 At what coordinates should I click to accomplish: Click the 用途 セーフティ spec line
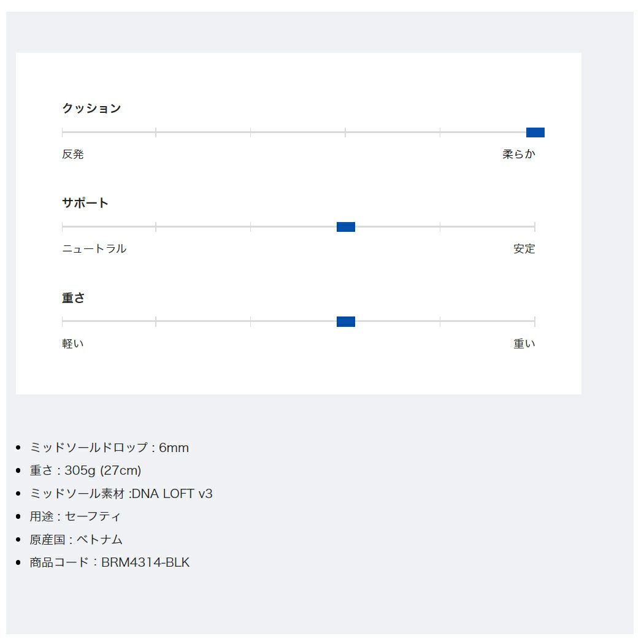click(75, 516)
